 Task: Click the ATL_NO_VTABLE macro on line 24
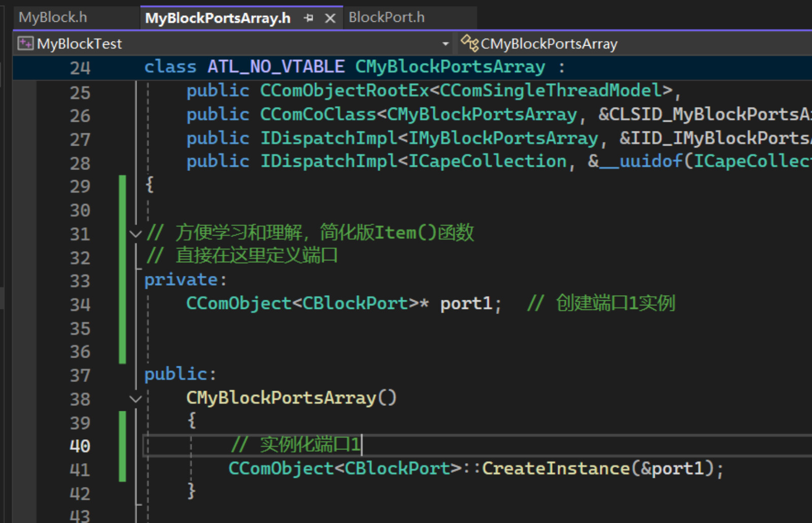(x=276, y=67)
